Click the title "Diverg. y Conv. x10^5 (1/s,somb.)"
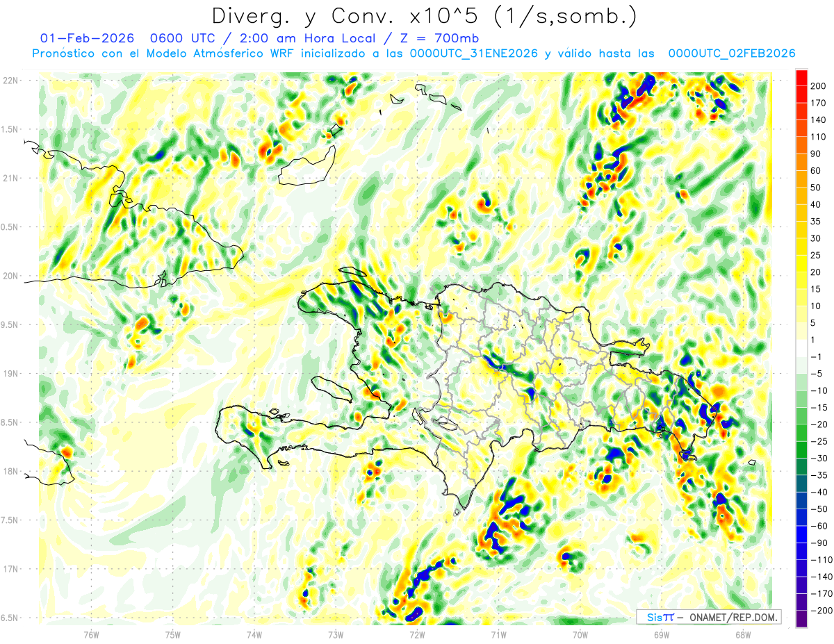The height and width of the screenshot is (644, 834). 425,15
